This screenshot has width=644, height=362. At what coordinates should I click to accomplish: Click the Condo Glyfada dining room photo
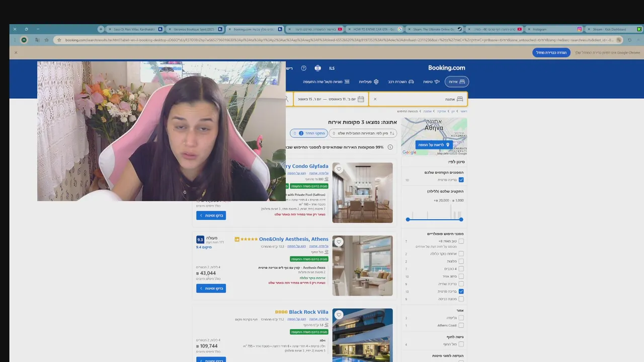362,193
